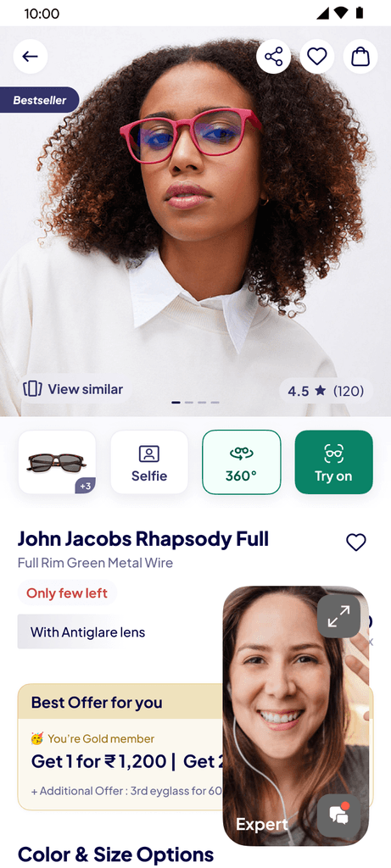Select With Antiglare lens option

(87, 632)
